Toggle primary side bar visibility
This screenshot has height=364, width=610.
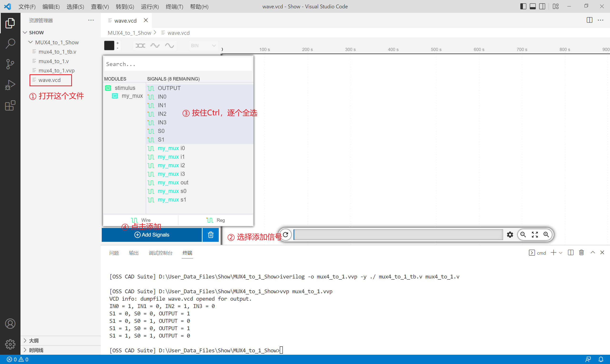tap(523, 6)
